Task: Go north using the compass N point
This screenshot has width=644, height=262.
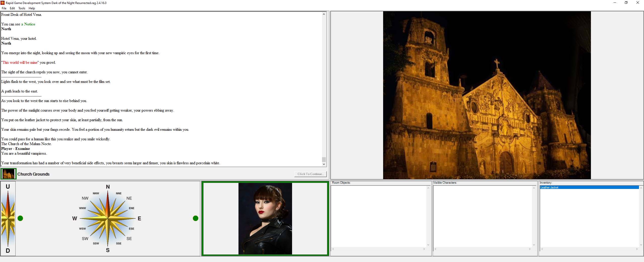Action: pos(108,187)
